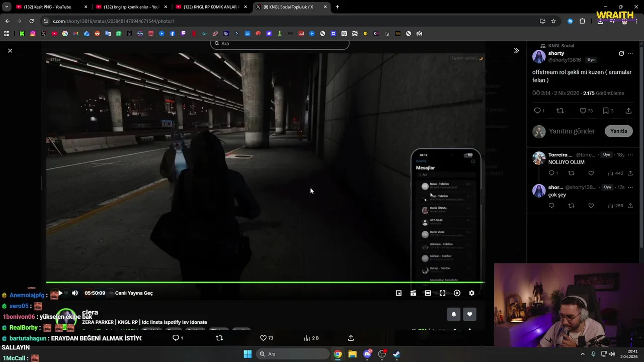Go back with the browser back arrow
This screenshot has height=362, width=644.
point(7,21)
